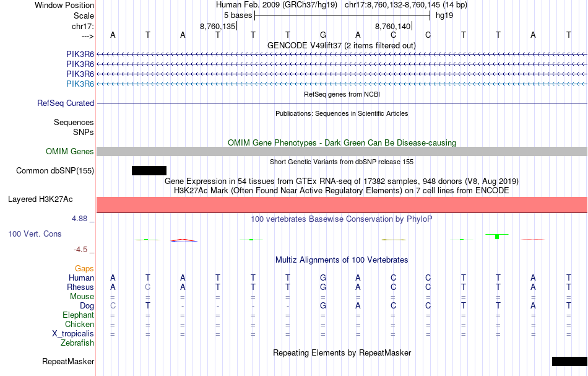Image resolution: width=588 pixels, height=376 pixels.
Task: Click the Common dbSNP(155) label
Action: (54, 171)
